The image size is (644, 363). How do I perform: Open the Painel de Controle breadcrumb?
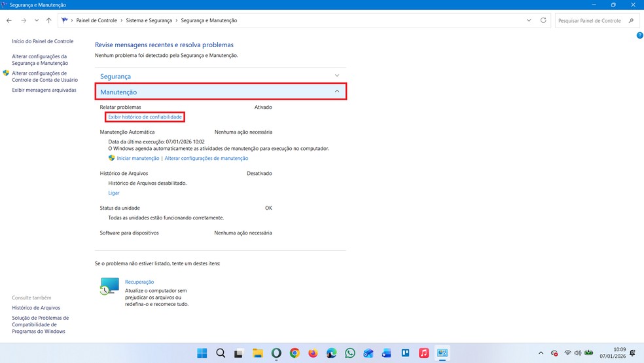click(96, 20)
